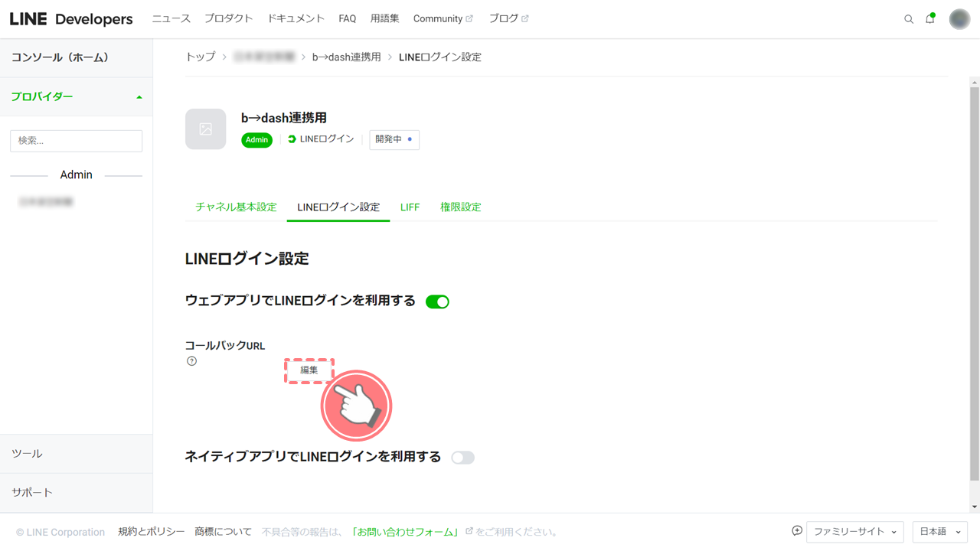The width and height of the screenshot is (980, 551).
Task: Click the blurred provider name in breadcrumb
Action: tap(264, 57)
